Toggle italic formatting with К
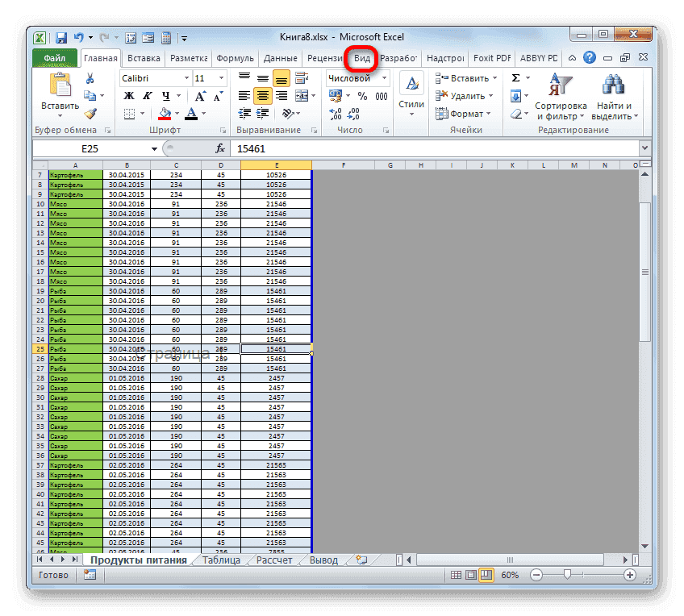This screenshot has width=684, height=616. pyautogui.click(x=148, y=94)
